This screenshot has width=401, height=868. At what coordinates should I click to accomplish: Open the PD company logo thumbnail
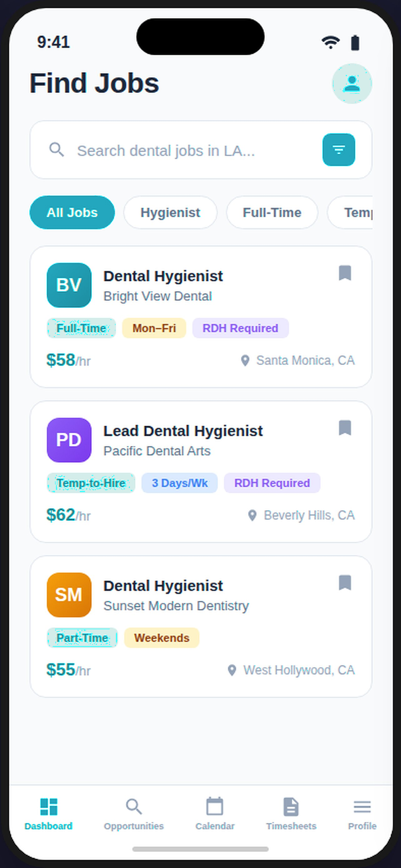point(69,440)
